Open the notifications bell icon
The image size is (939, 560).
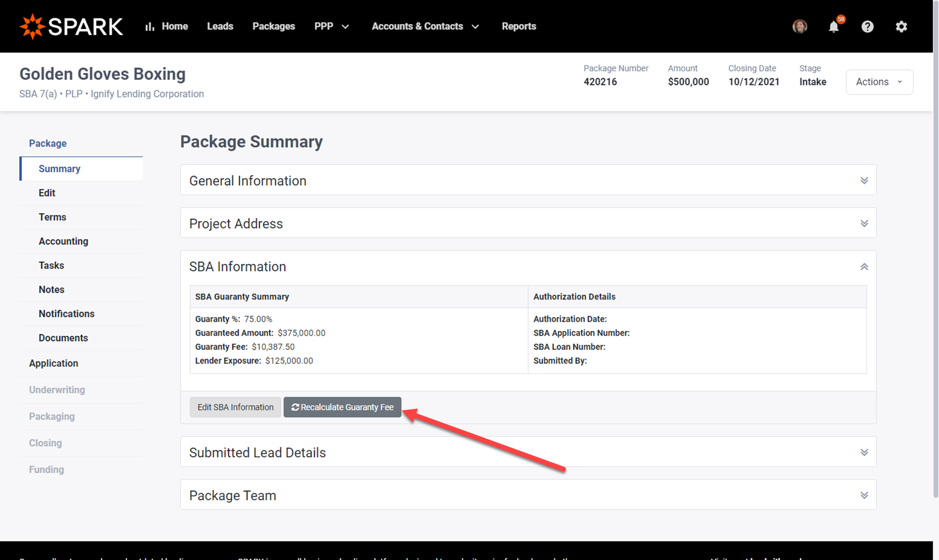coord(832,27)
